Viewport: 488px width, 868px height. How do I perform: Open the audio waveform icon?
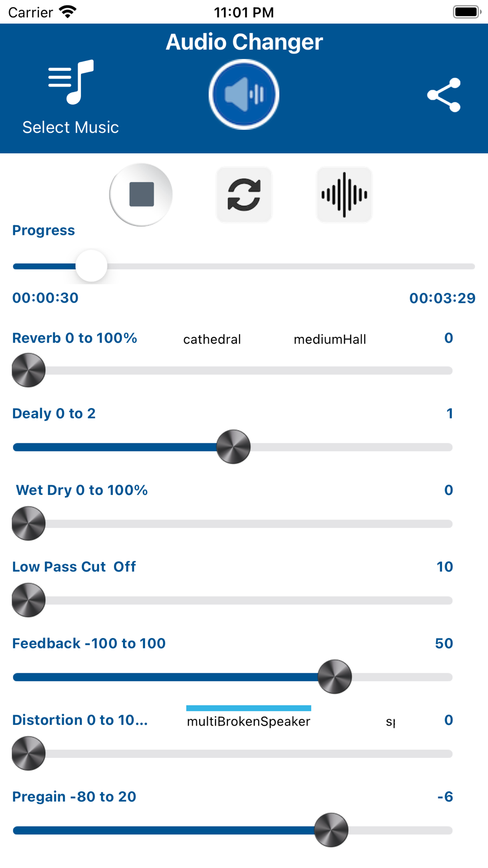[344, 194]
